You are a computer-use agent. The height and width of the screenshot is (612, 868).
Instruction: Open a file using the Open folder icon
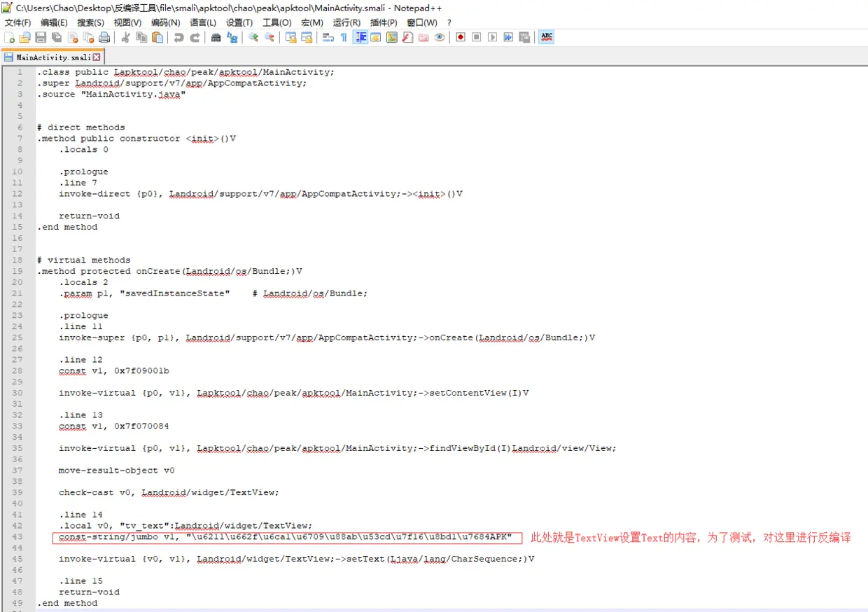(x=25, y=37)
